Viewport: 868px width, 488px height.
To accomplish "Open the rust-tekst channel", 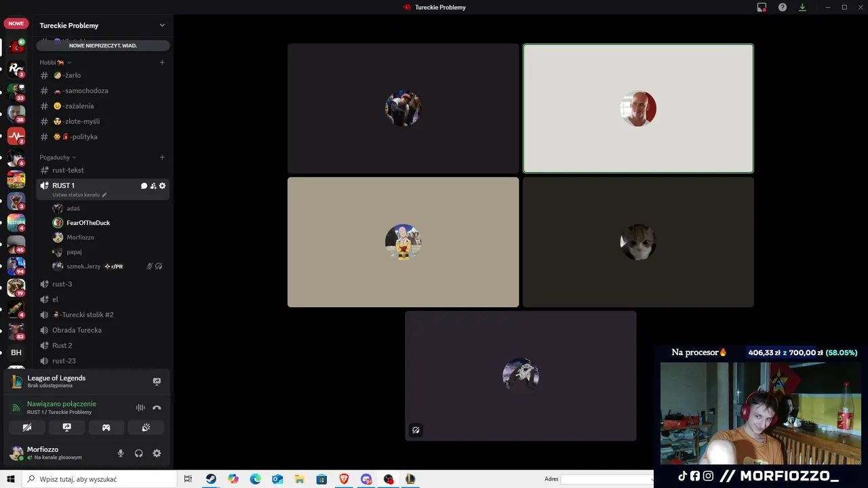I will [103, 170].
